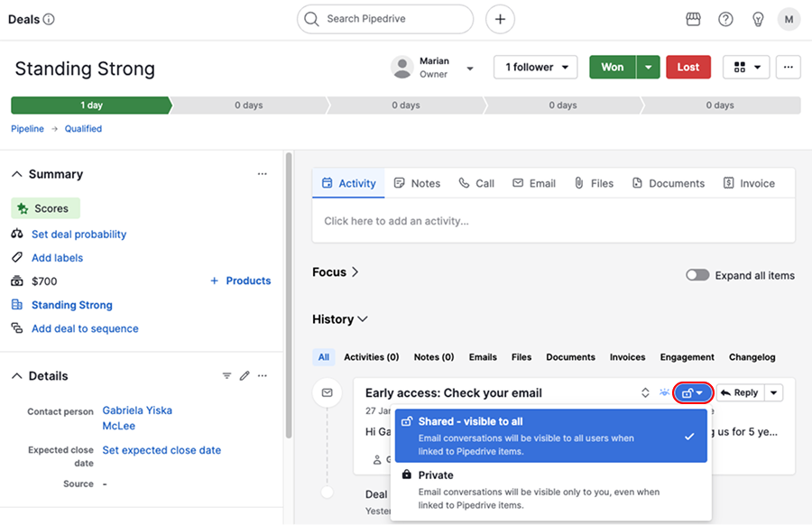Click the Search Pipedrive field
This screenshot has height=525, width=812.
[385, 19]
